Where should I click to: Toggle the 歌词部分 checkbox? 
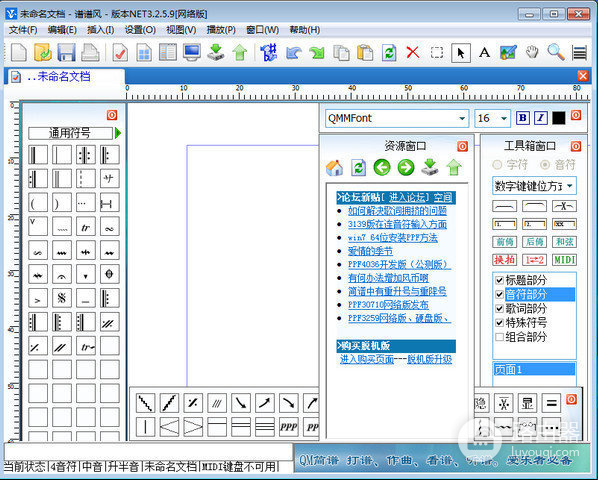[499, 308]
